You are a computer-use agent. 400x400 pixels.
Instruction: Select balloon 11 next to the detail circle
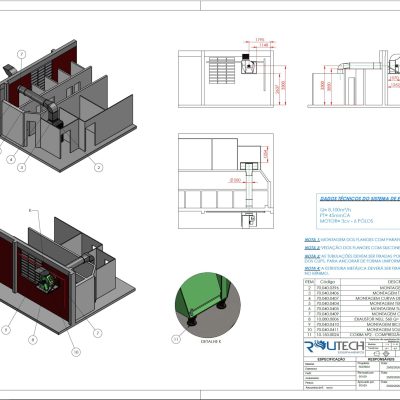pyautogui.click(x=176, y=339)
